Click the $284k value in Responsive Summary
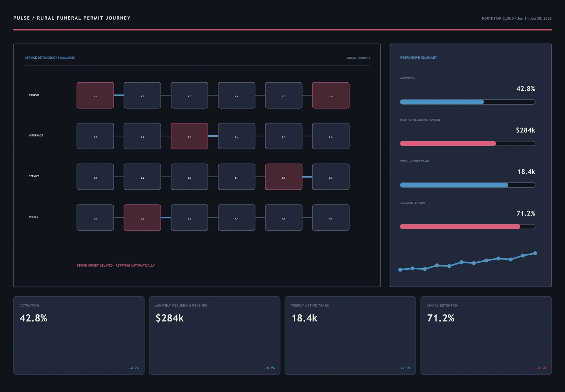Image resolution: width=565 pixels, height=392 pixels. coord(525,130)
